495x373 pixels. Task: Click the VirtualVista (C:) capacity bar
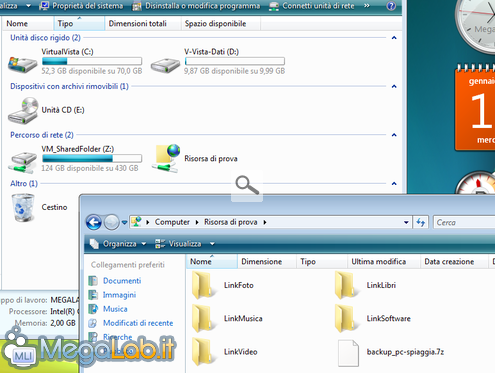pyautogui.click(x=92, y=61)
